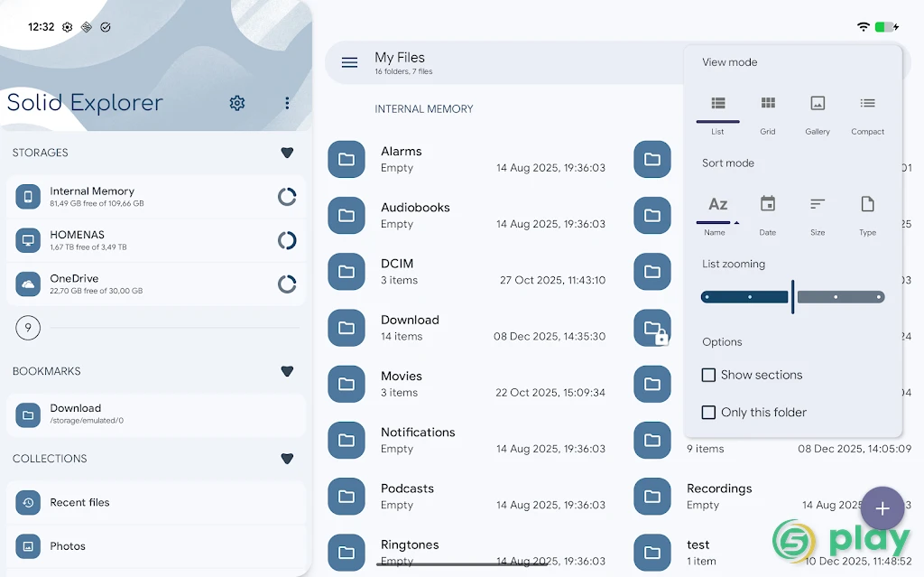
Task: Click the INTERNAL MEMORY path label
Action: click(424, 109)
